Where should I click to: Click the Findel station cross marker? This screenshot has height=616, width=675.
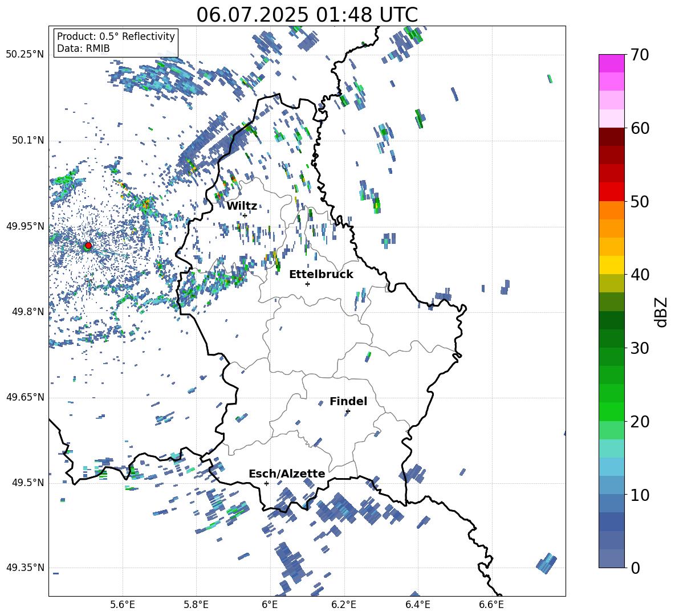coord(348,411)
